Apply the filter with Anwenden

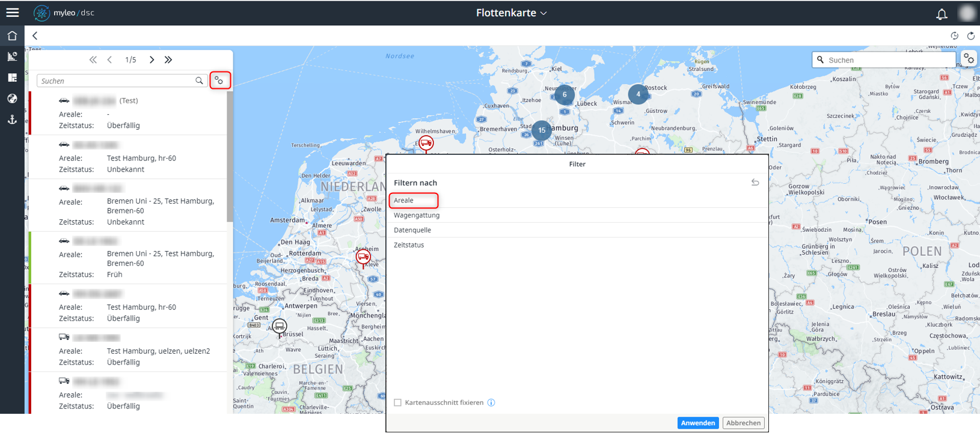(x=698, y=423)
